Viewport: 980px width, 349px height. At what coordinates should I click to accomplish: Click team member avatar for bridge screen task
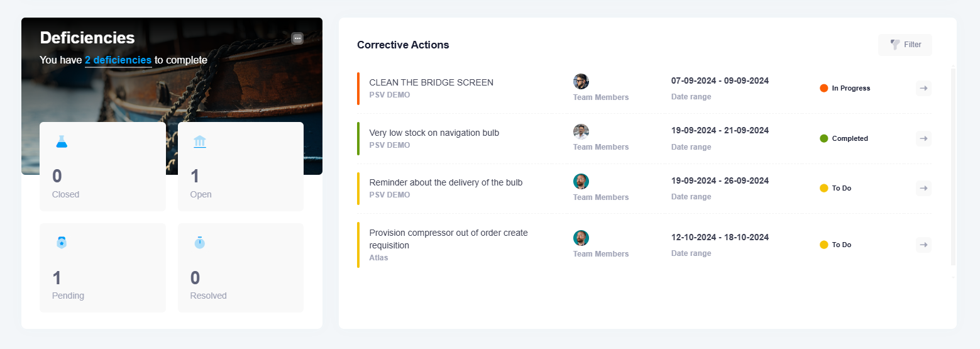pos(581,81)
